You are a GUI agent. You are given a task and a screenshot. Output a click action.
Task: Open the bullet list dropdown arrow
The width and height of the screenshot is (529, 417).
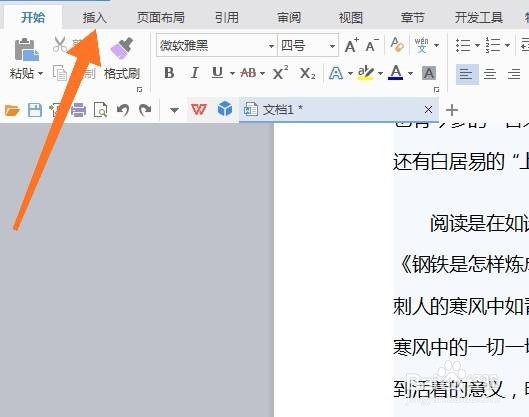click(x=477, y=45)
